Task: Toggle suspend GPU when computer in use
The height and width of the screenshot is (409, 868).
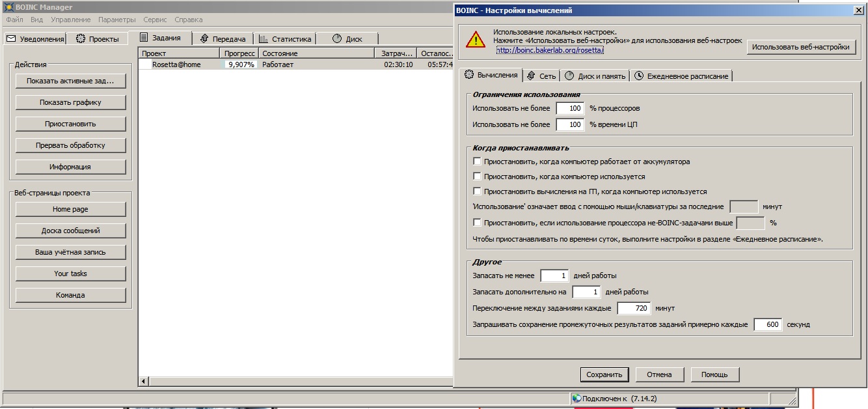Action: click(x=478, y=191)
